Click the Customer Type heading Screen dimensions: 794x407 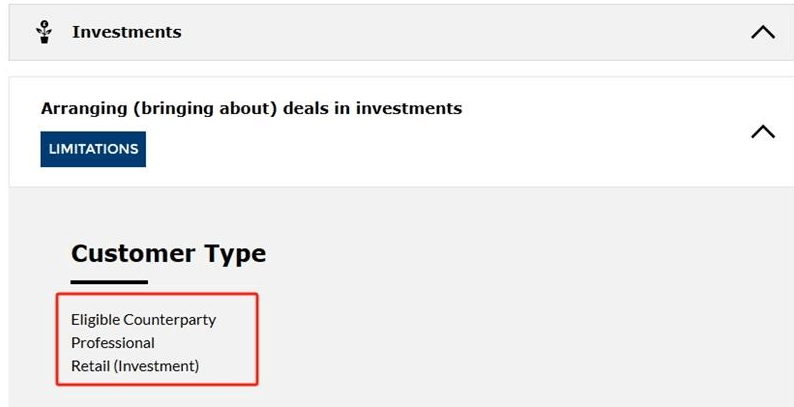168,253
